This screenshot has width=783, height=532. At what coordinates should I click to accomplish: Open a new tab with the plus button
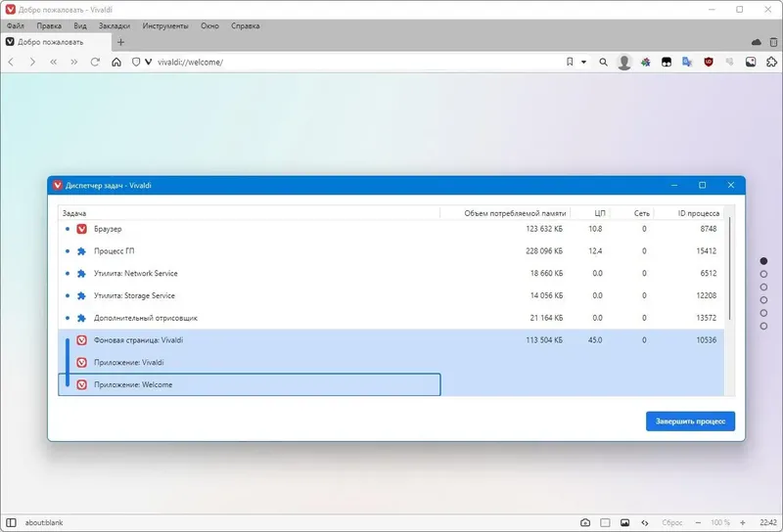120,42
